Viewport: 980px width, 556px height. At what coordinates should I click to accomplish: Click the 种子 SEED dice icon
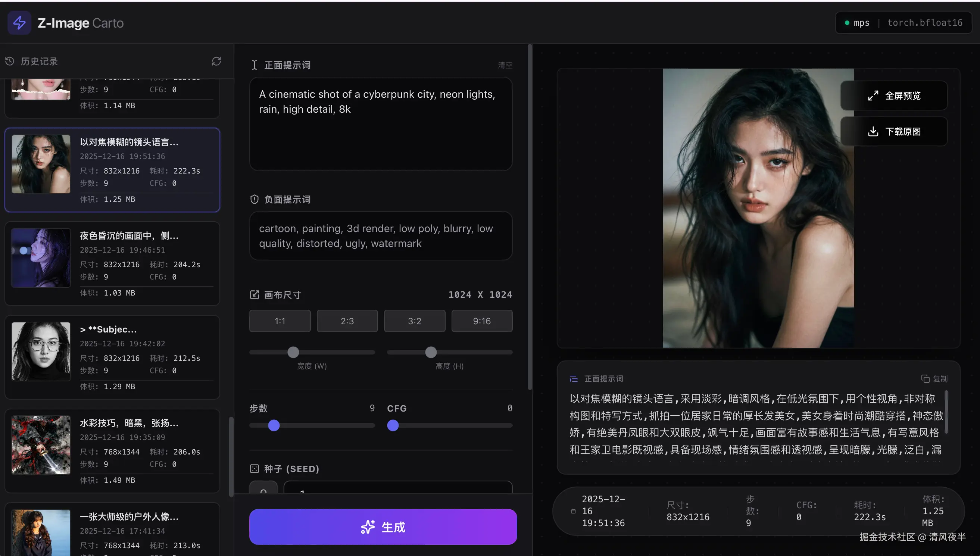pyautogui.click(x=255, y=469)
